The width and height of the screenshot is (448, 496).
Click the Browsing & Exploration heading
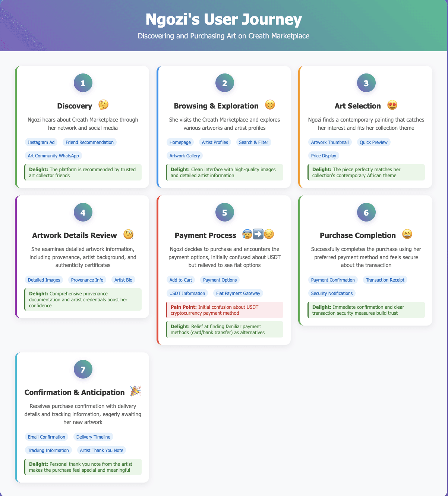tap(216, 106)
